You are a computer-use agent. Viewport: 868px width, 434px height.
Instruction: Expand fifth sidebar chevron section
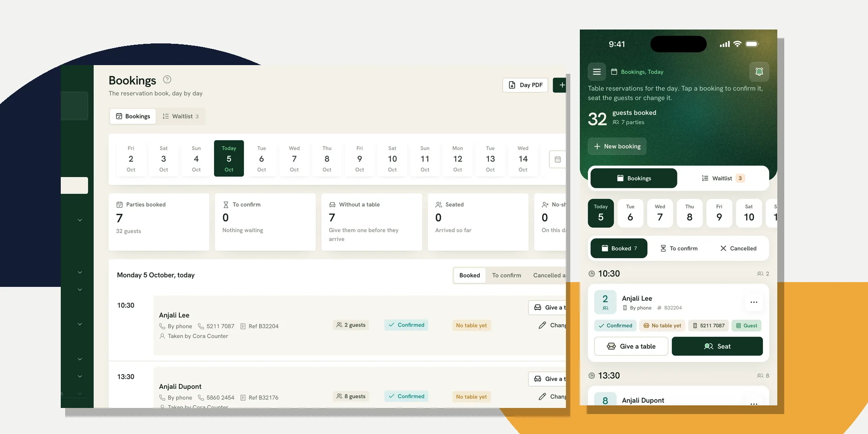pyautogui.click(x=80, y=359)
